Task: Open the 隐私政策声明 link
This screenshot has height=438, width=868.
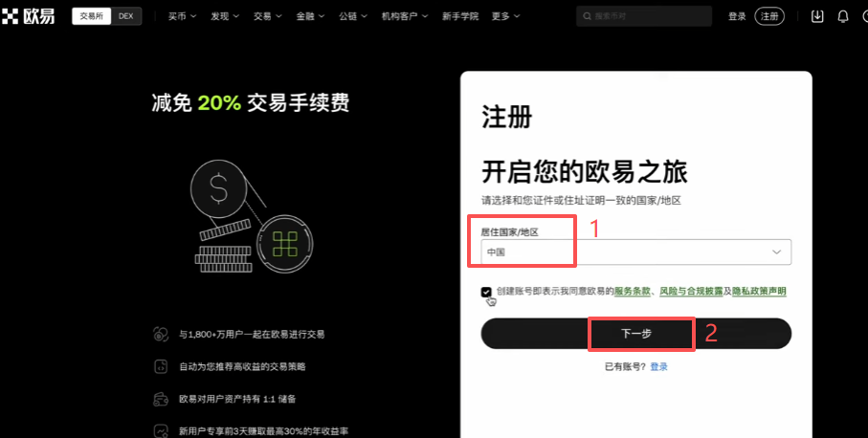Action: pyautogui.click(x=759, y=291)
